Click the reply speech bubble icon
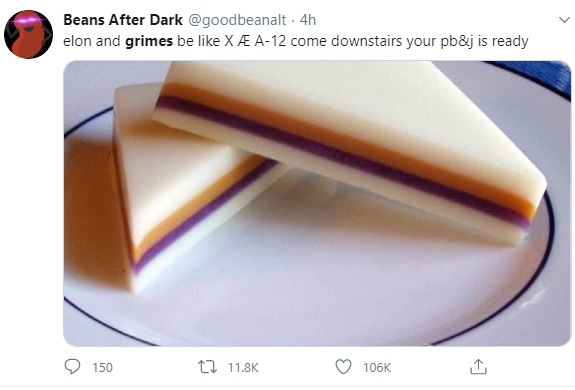This screenshot has width=575, height=390. tap(72, 366)
